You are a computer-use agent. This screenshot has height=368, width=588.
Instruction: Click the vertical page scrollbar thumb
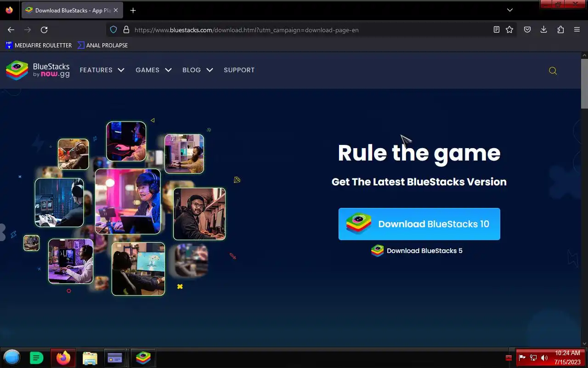click(x=584, y=84)
